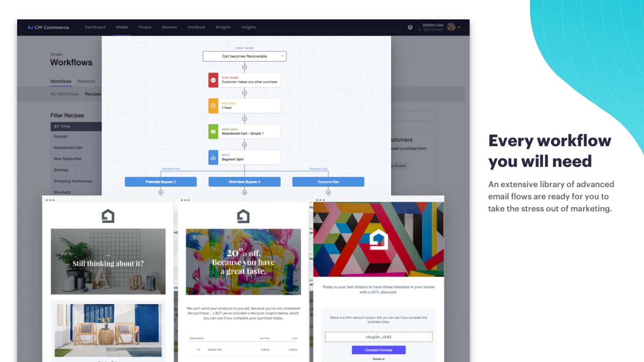The height and width of the screenshot is (362, 644).
Task: Switch to Recipes sub-tab
Action: click(x=93, y=94)
